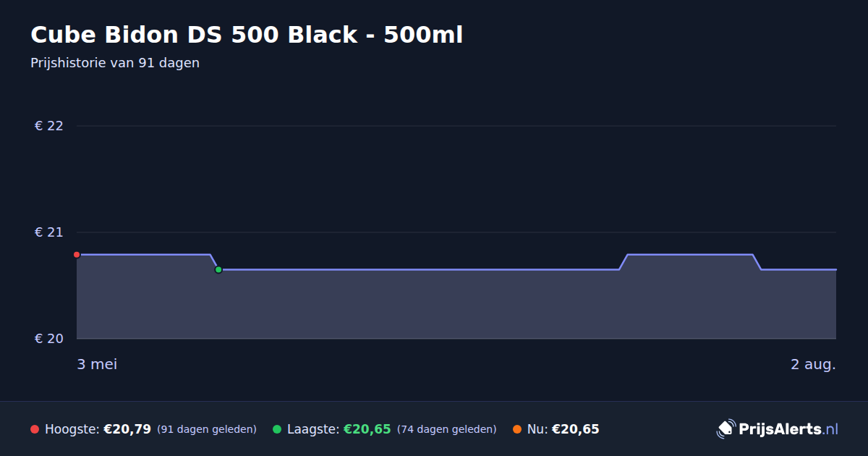This screenshot has height=456, width=868.
Task: Click the 3 mei start date label
Action: tap(97, 364)
